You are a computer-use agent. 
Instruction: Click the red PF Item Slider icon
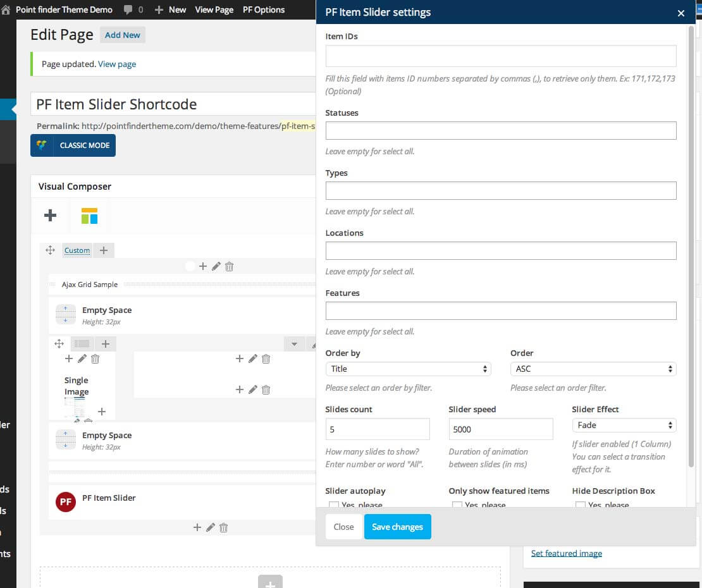[66, 502]
